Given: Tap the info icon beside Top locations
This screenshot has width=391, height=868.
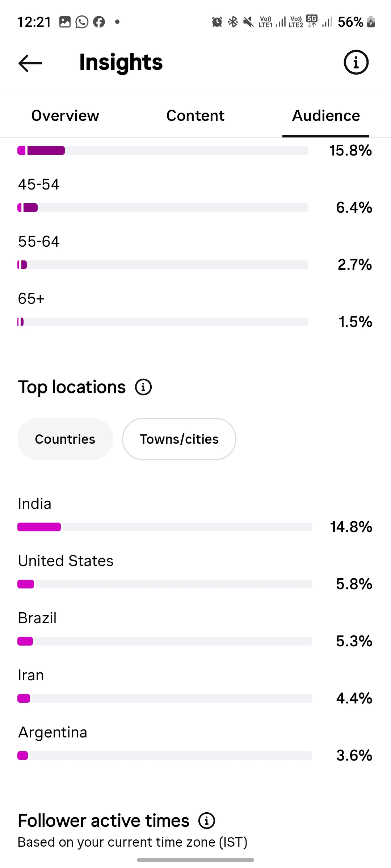Looking at the screenshot, I should (x=143, y=387).
